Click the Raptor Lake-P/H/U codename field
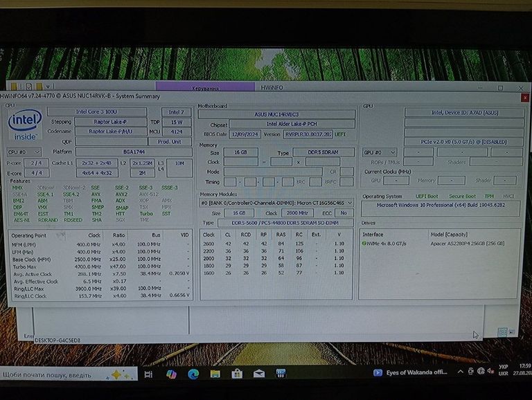This screenshot has height=400, width=532. click(x=110, y=131)
